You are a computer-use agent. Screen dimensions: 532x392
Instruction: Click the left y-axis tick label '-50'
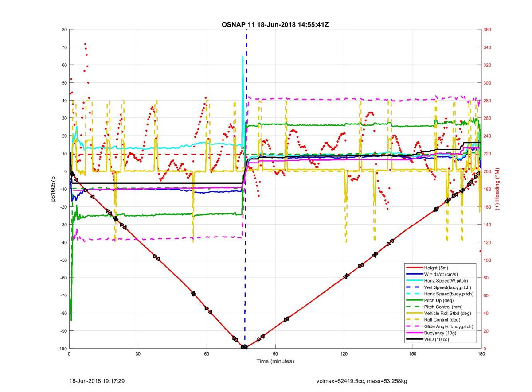click(63, 260)
